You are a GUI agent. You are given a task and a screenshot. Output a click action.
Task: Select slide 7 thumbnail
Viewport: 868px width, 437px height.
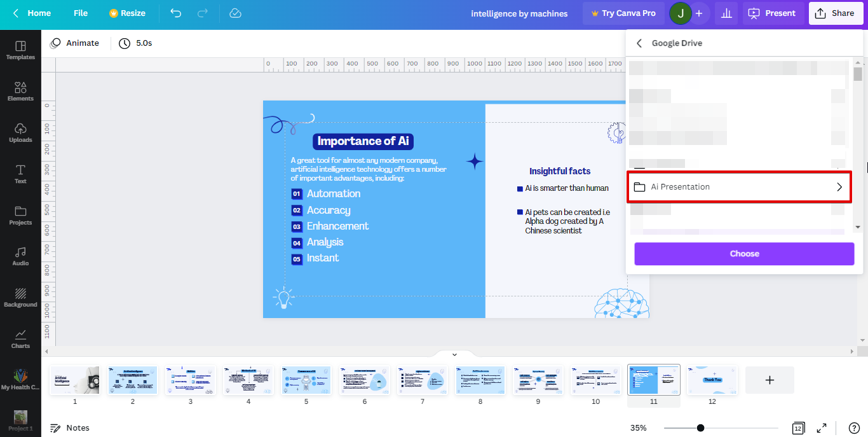422,380
